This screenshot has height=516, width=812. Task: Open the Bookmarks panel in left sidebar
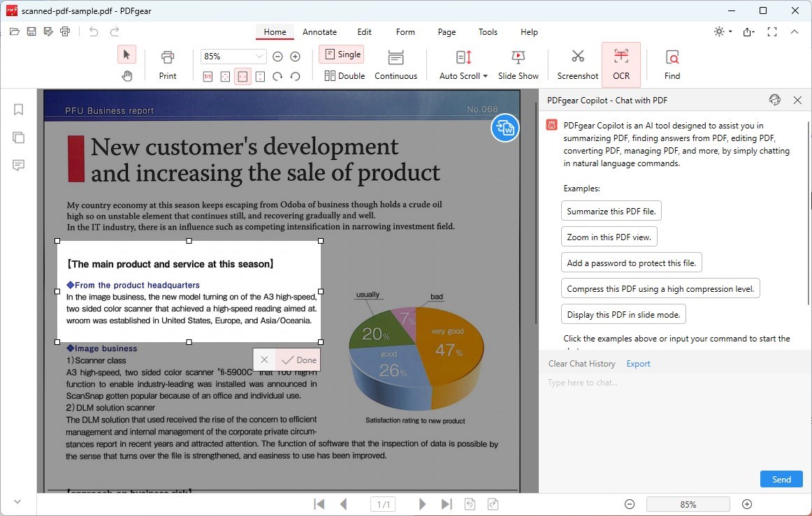[17, 109]
